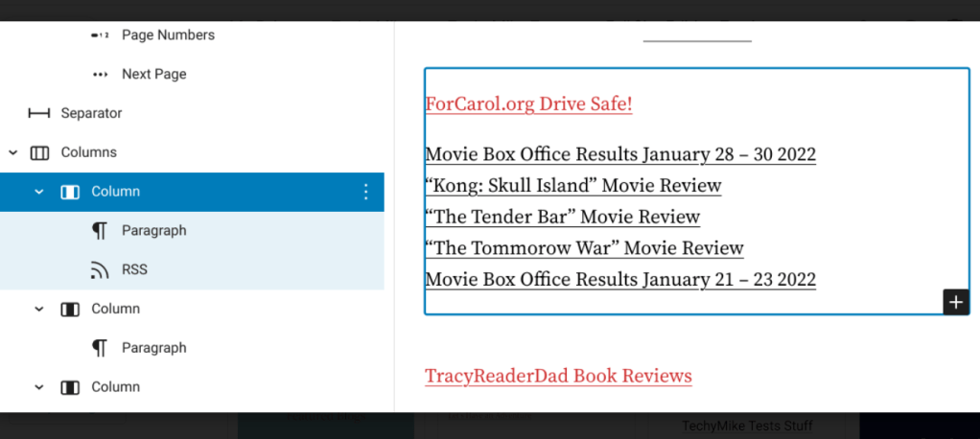Open TracyReaderDad Book Reviews link

(558, 375)
